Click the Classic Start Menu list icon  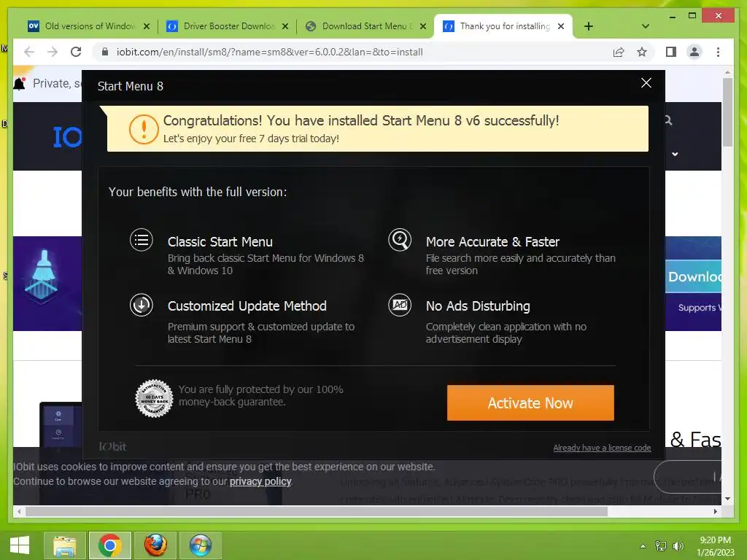click(x=142, y=240)
